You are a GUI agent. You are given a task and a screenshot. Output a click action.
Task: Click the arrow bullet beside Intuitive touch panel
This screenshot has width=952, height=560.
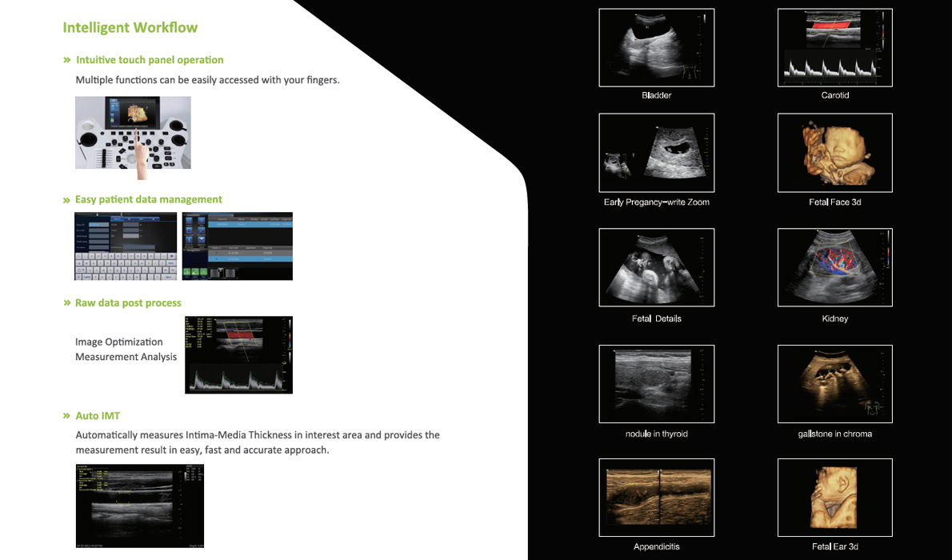click(66, 60)
